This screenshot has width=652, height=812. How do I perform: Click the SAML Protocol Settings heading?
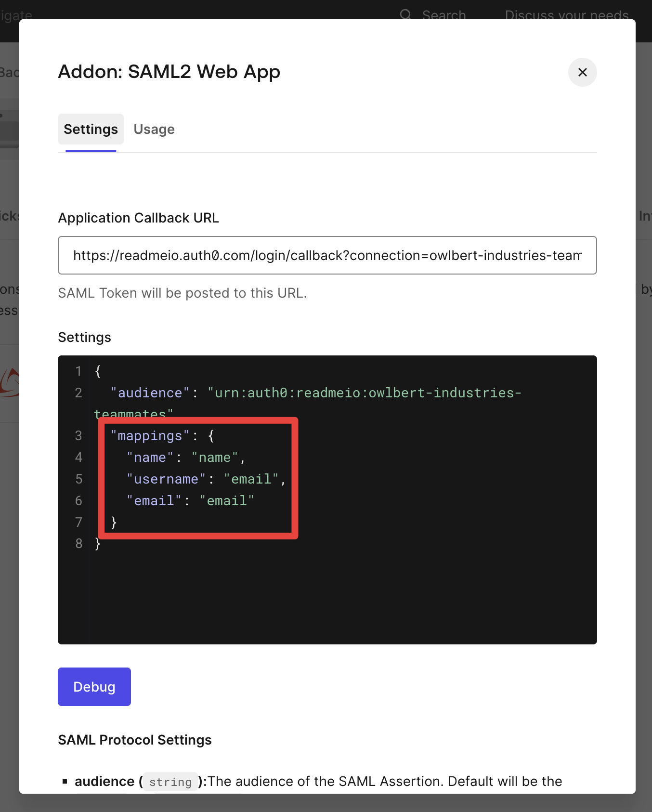click(135, 740)
